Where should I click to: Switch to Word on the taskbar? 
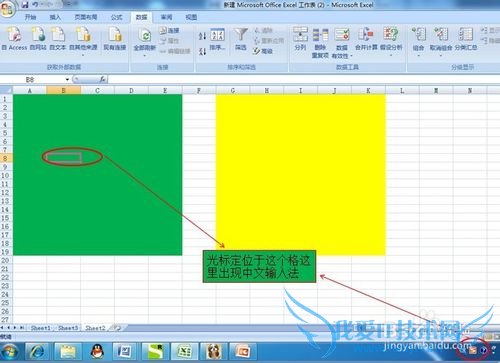click(125, 352)
